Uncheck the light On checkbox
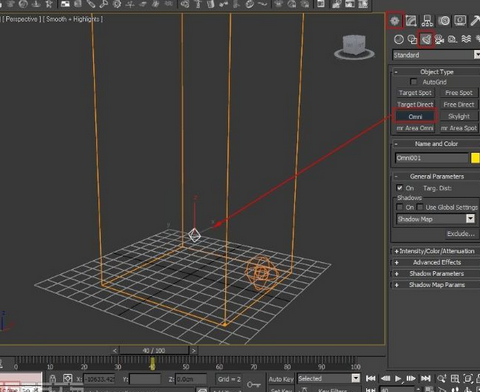The height and width of the screenshot is (392, 480). pos(400,188)
